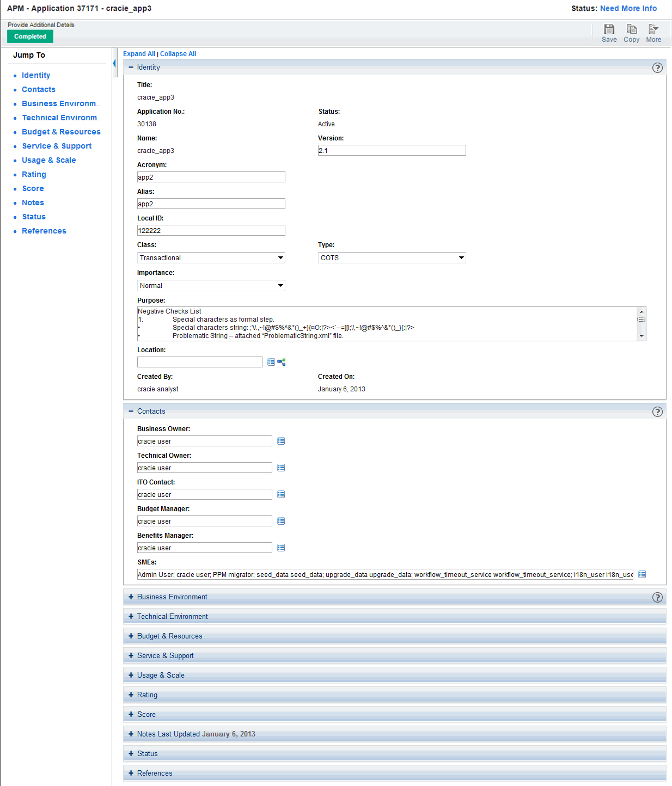Image resolution: width=672 pixels, height=786 pixels.
Task: Open the Class dropdown showing Transactional
Action: pyautogui.click(x=211, y=258)
